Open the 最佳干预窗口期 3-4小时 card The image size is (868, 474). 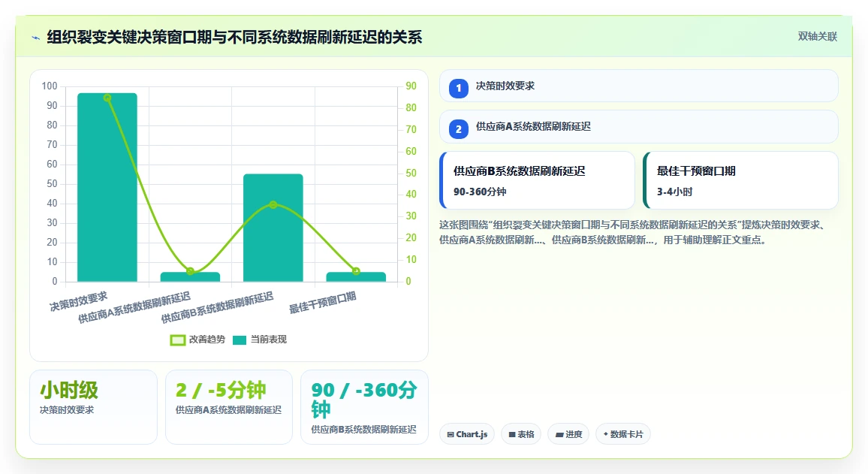pyautogui.click(x=740, y=180)
